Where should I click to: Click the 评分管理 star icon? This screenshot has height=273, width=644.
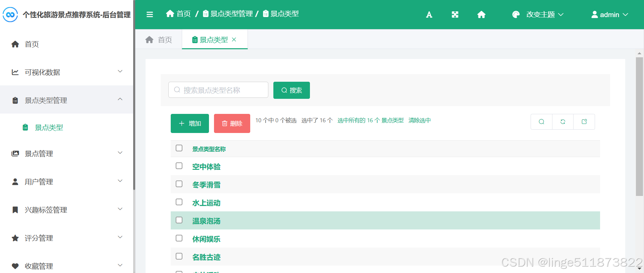[15, 238]
